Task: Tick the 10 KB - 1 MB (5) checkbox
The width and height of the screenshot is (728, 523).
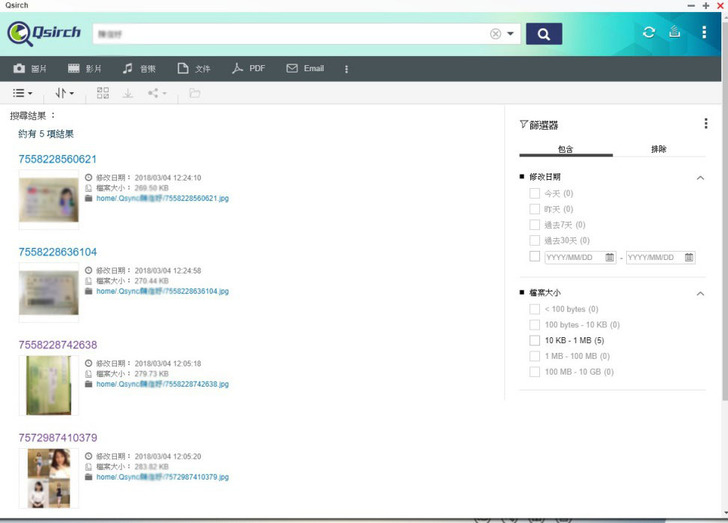Action: [534, 340]
